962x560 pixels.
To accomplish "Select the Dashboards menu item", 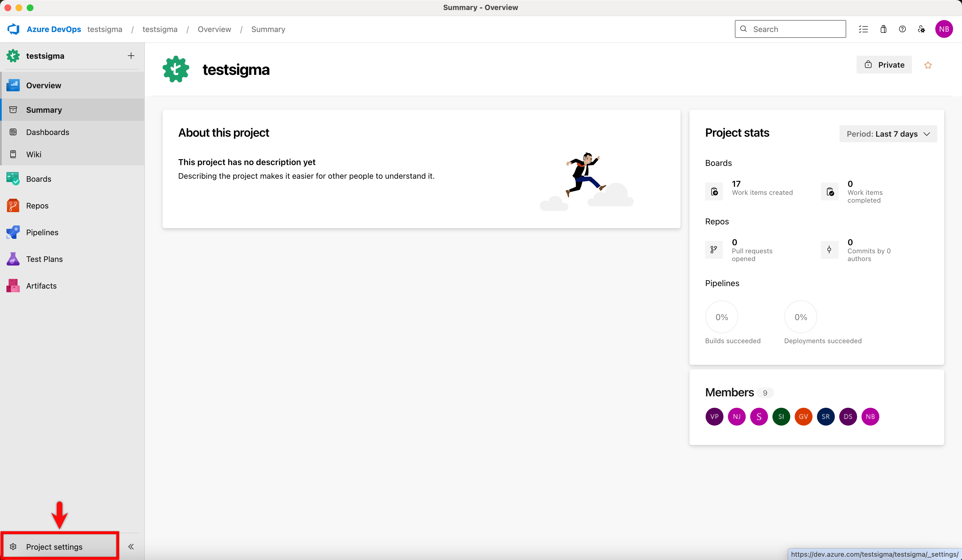I will coord(47,132).
